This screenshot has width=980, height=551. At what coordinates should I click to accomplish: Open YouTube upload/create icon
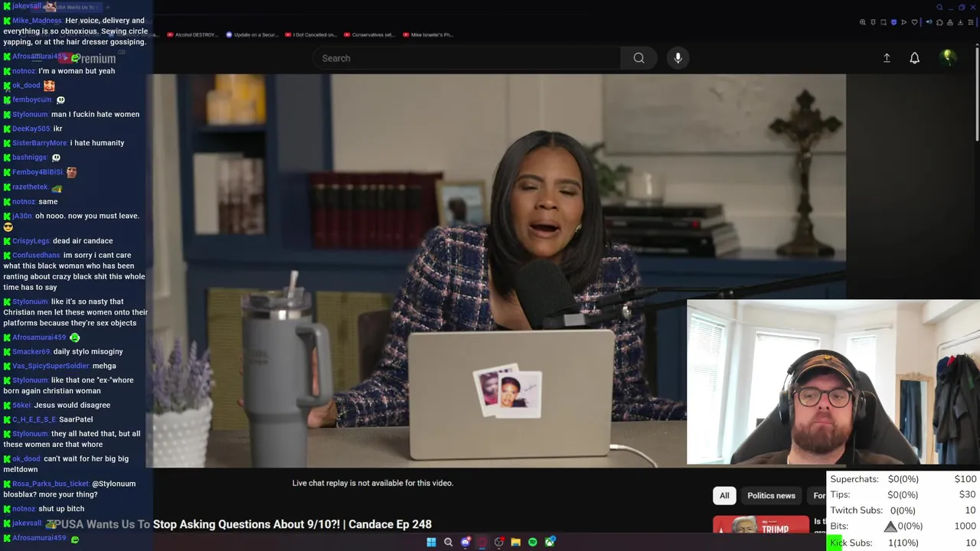click(887, 58)
